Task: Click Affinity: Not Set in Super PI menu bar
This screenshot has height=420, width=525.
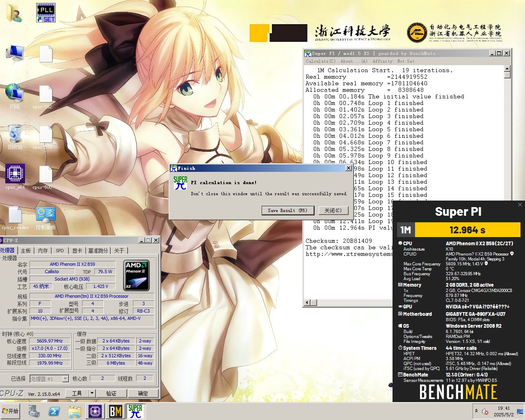Action: (x=393, y=61)
